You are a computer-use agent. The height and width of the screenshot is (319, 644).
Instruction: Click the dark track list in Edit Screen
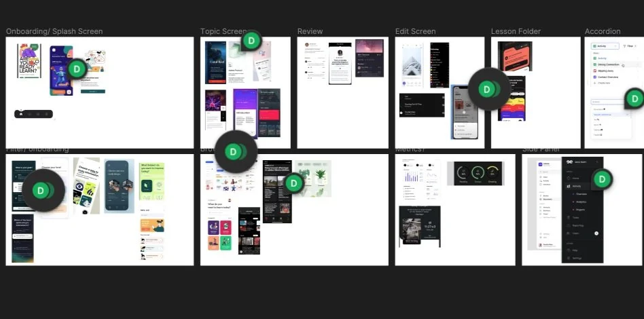tap(422, 105)
